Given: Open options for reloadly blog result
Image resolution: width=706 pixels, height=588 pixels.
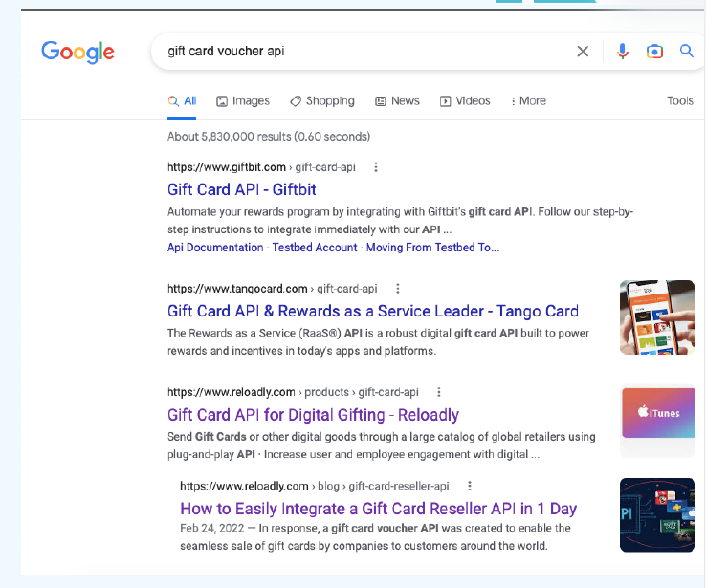Looking at the screenshot, I should point(470,486).
